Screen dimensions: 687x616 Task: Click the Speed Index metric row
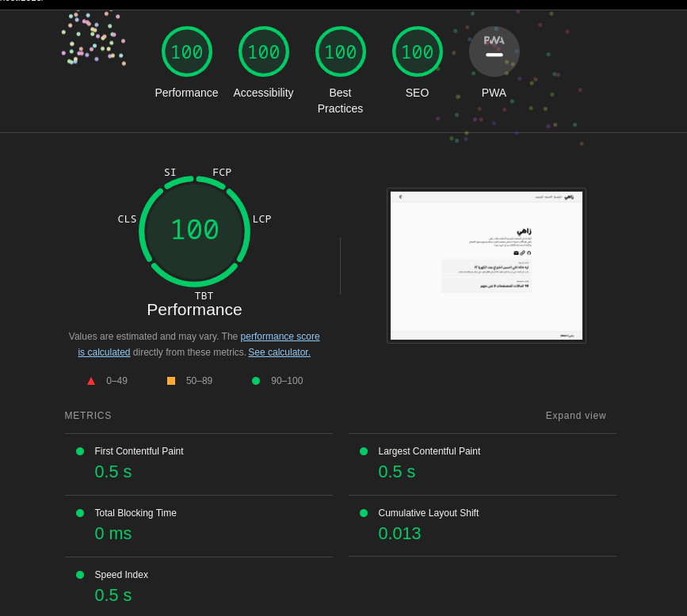click(121, 575)
